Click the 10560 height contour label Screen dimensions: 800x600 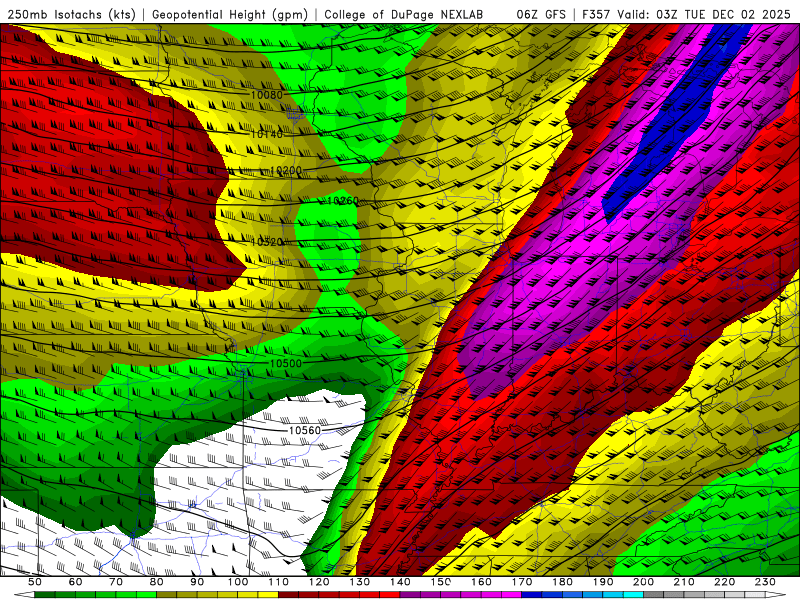[305, 431]
